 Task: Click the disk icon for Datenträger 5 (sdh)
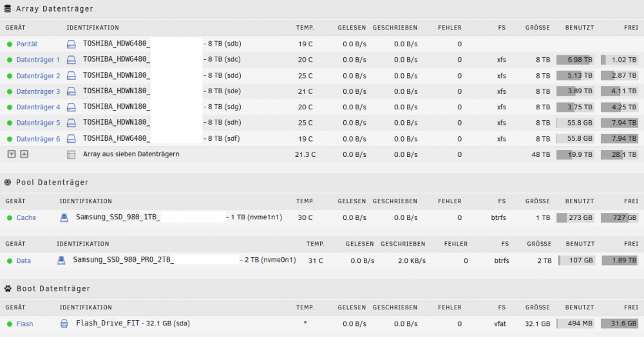click(x=71, y=123)
